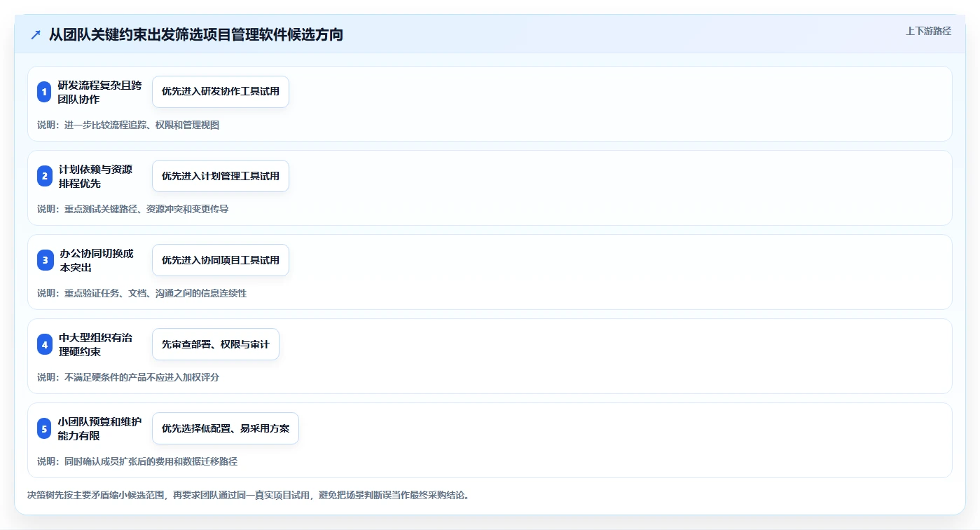Select 先审查部署、权限与审计 button
Image resolution: width=980 pixels, height=530 pixels.
(216, 344)
